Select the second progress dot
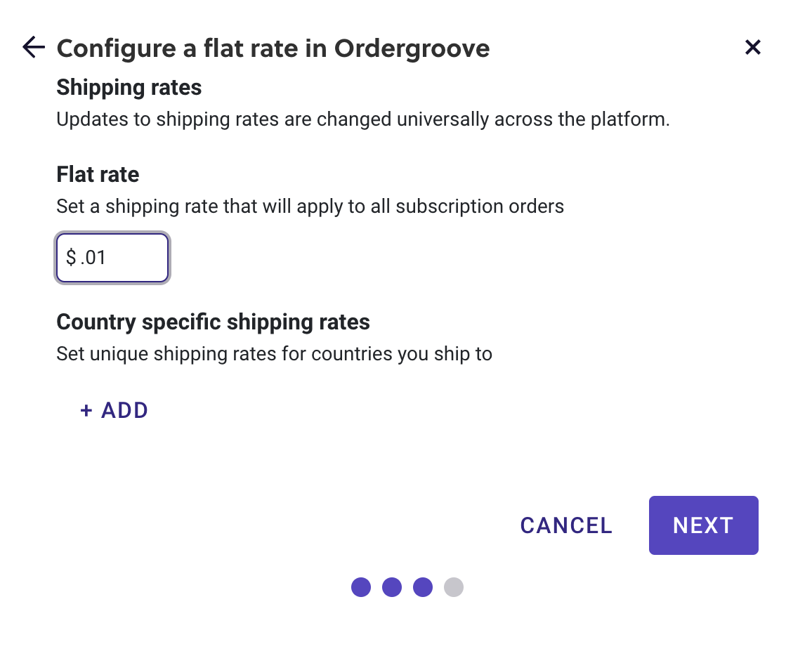This screenshot has width=812, height=649. click(392, 587)
